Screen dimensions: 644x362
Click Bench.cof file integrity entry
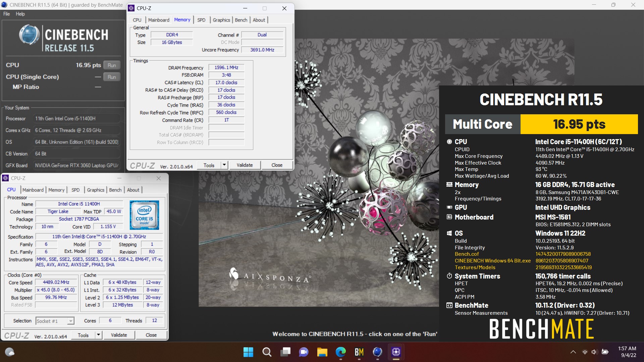467,254
